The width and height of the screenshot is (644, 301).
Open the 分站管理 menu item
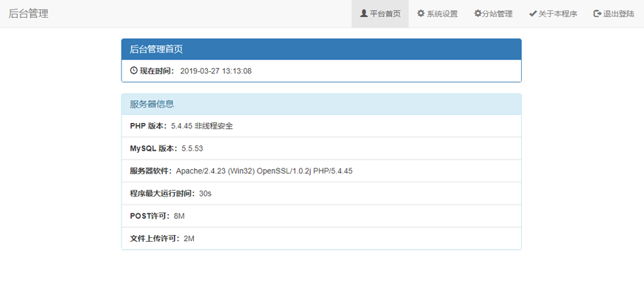[x=493, y=14]
